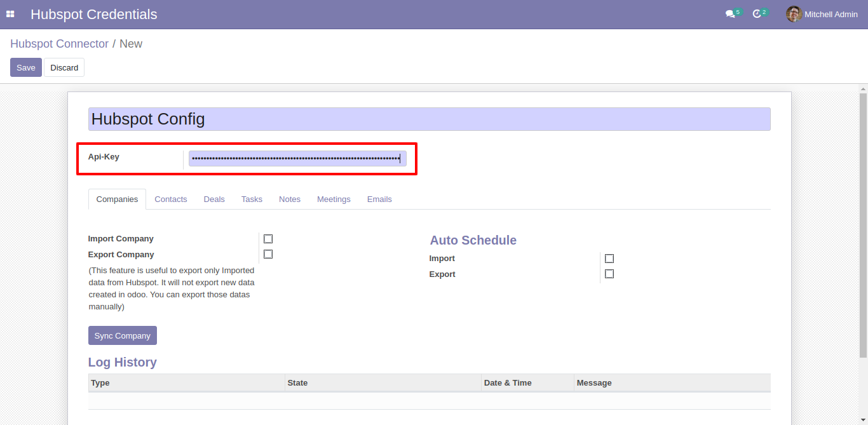Discard the new record changes

tap(64, 67)
